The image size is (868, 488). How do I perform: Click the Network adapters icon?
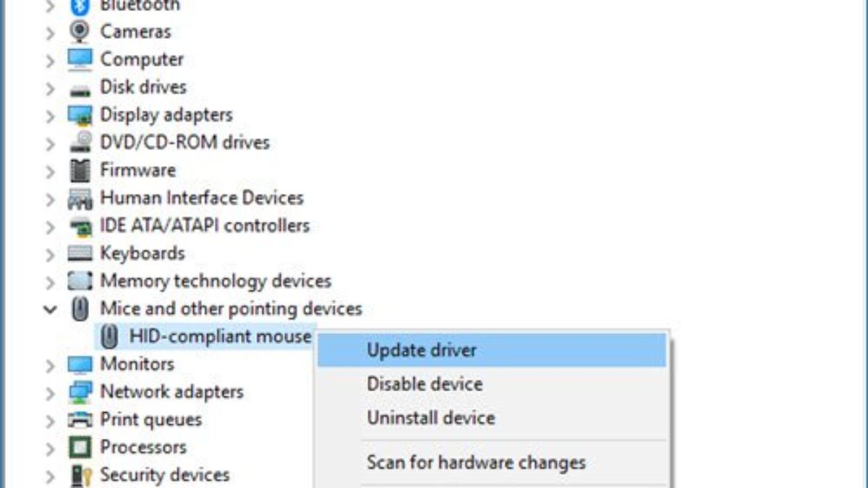[x=79, y=392]
